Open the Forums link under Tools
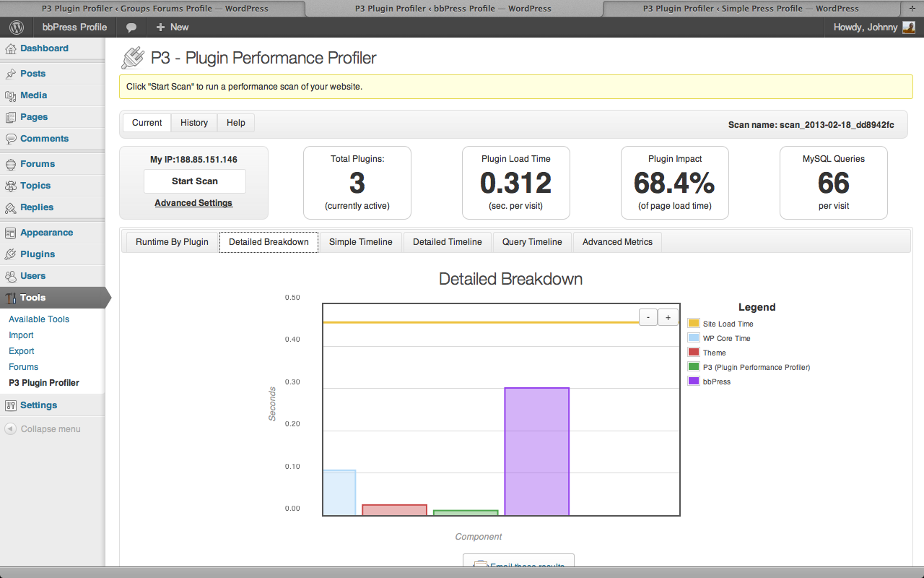The width and height of the screenshot is (924, 578). pyautogui.click(x=24, y=367)
